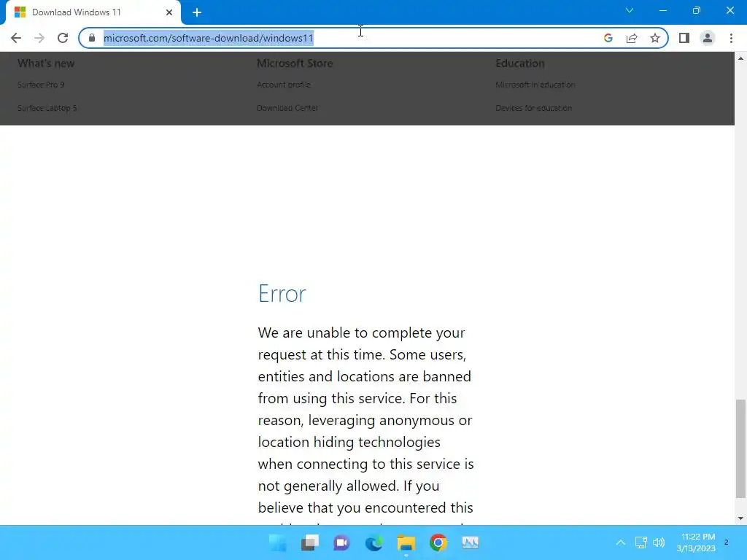Open the notification count badge
Screen dimensions: 747x560
(726, 542)
